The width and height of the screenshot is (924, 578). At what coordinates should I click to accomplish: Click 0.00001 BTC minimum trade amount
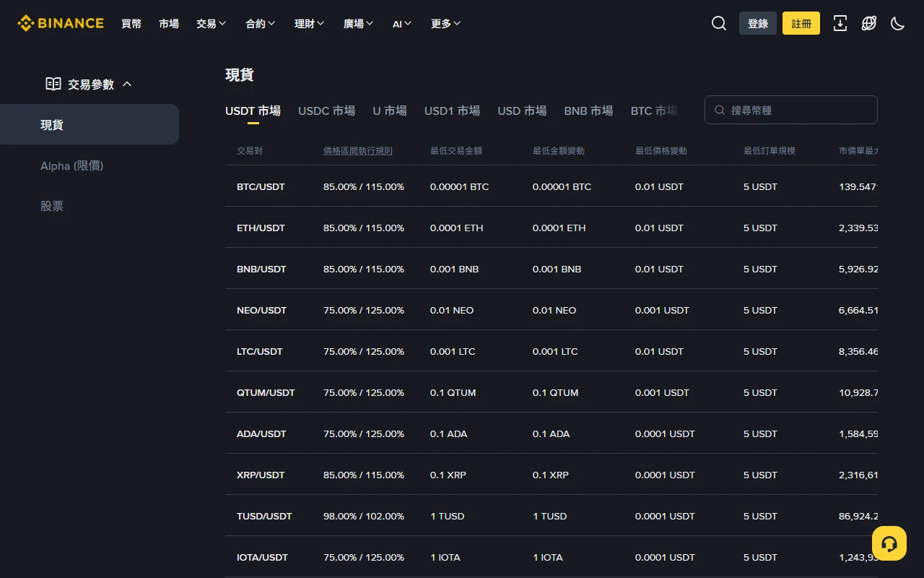459,186
